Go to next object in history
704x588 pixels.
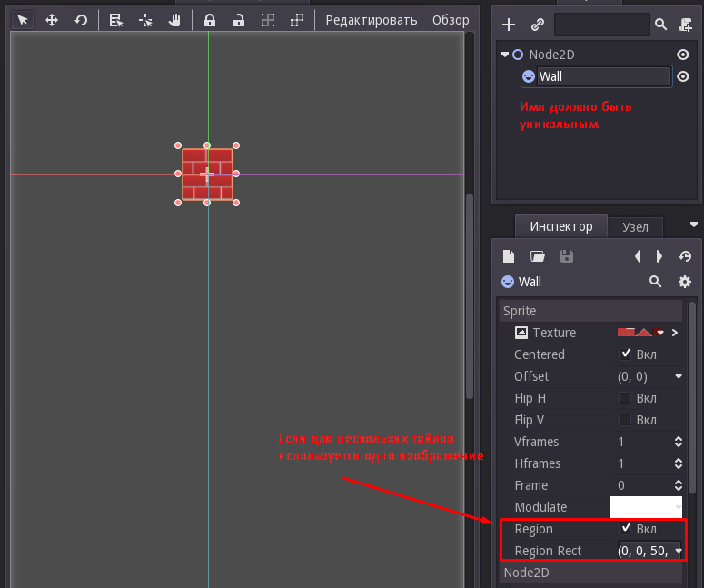point(659,256)
